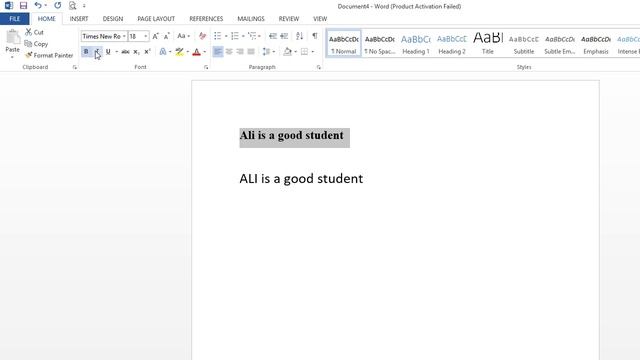This screenshot has height=360, width=640.
Task: Center align the paragraph
Action: pyautogui.click(x=229, y=52)
